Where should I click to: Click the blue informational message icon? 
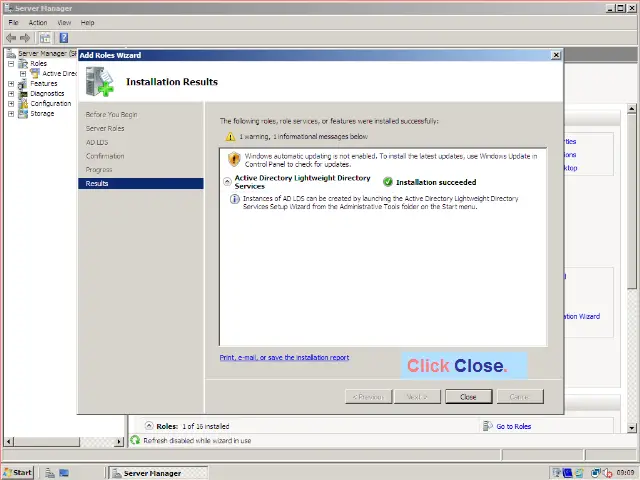pos(235,199)
